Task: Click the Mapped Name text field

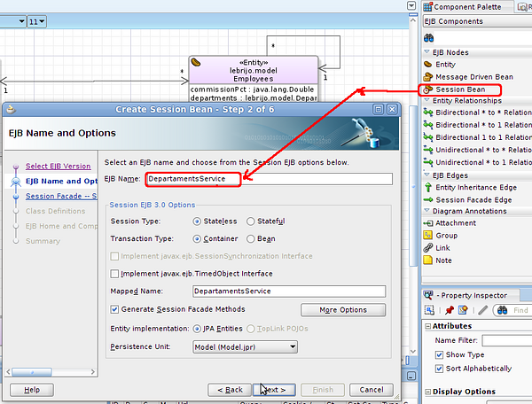Action: point(289,291)
